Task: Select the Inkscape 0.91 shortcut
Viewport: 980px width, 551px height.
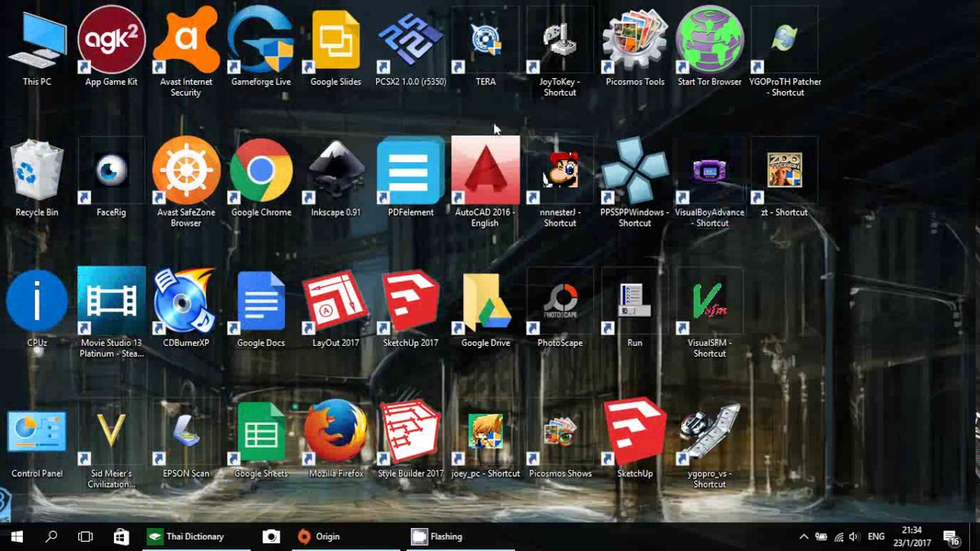Action: click(x=335, y=178)
